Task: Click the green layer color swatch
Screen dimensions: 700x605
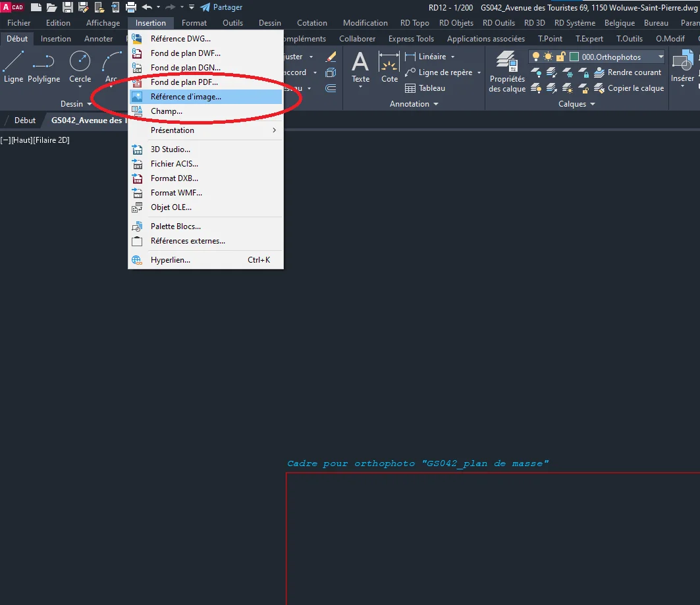Action: coord(574,57)
